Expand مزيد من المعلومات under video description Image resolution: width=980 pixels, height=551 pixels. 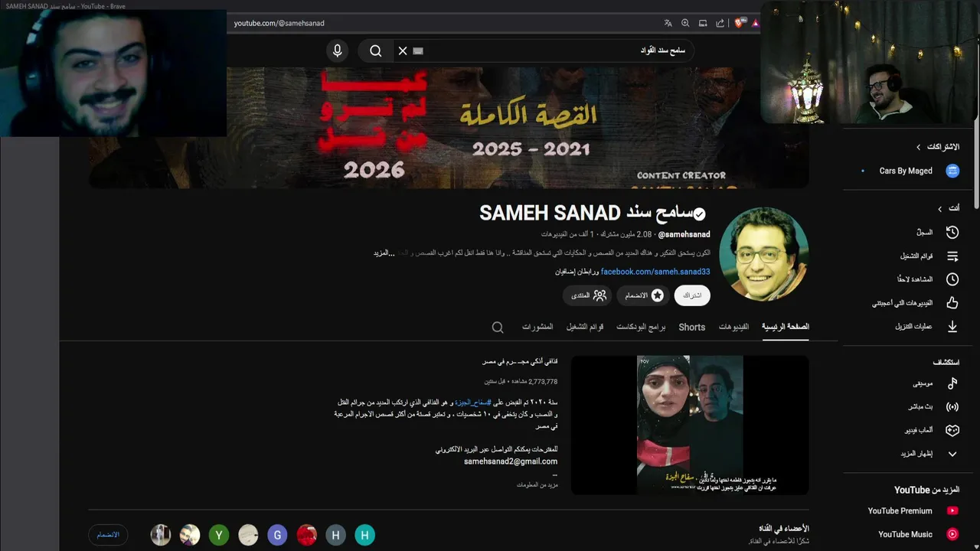tap(537, 485)
